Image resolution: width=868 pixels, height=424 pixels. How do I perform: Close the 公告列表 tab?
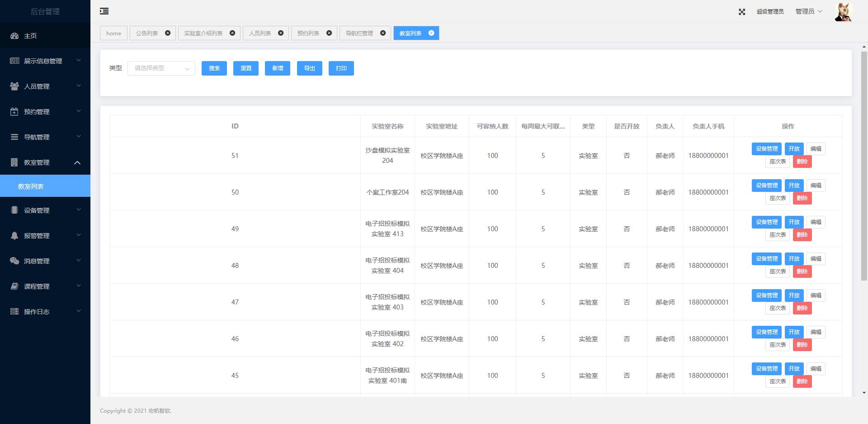click(168, 33)
